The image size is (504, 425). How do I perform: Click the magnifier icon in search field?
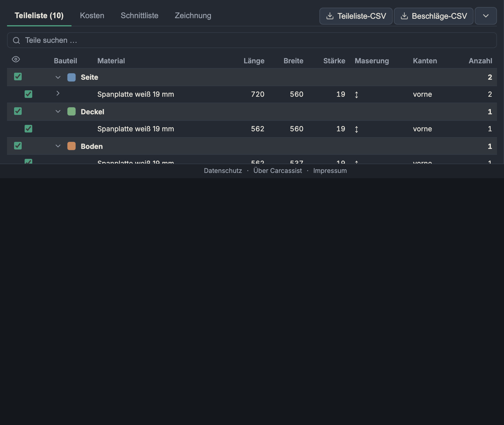point(17,40)
